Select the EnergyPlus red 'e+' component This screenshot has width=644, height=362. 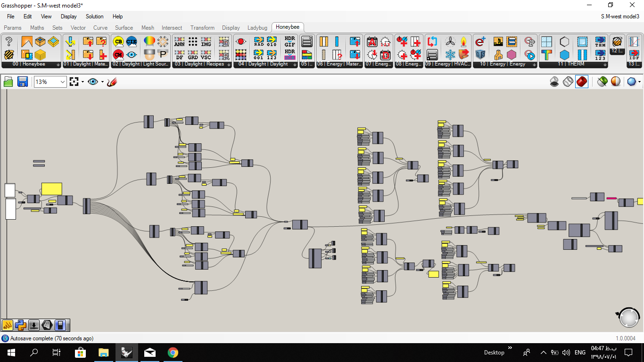point(480,42)
